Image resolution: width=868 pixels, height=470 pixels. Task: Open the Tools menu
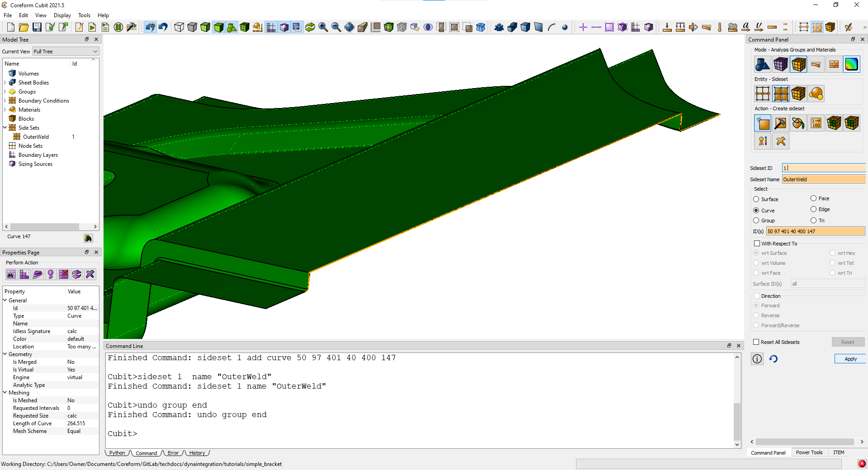tap(84, 15)
